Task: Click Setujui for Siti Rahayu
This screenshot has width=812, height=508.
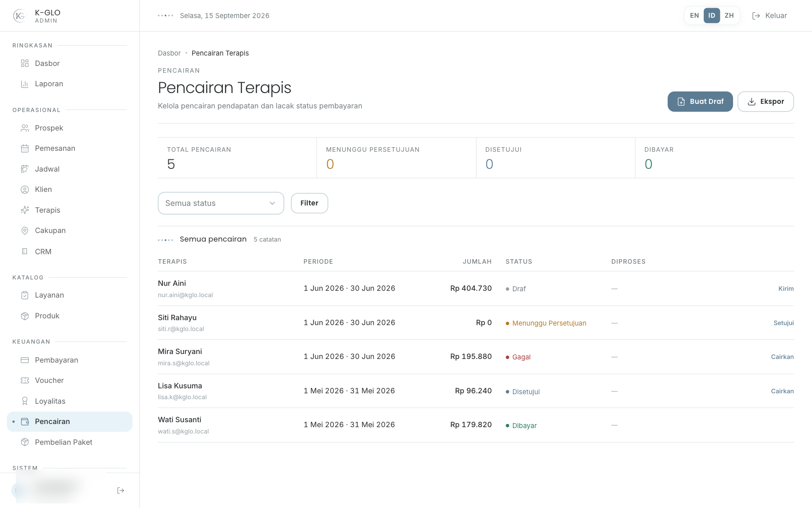Action: coord(784,323)
